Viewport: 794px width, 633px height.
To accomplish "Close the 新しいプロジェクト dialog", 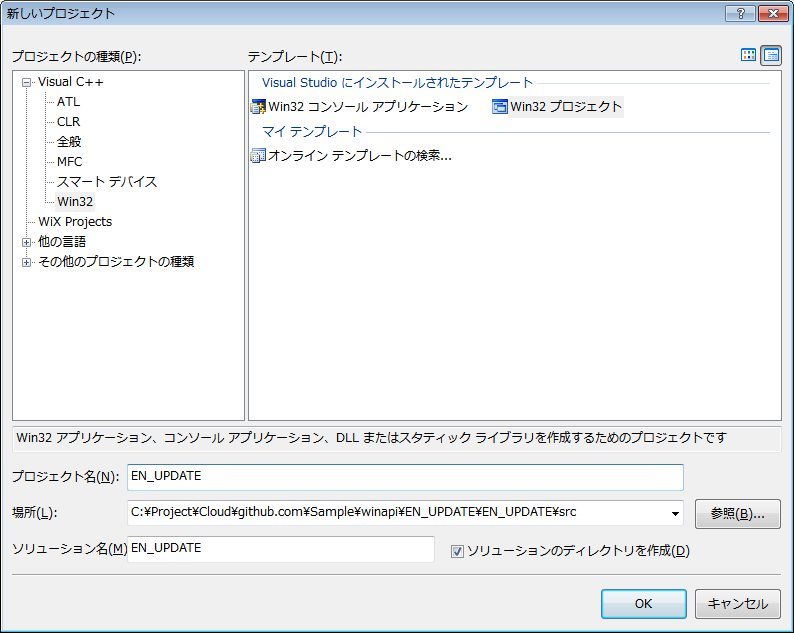I will (773, 14).
